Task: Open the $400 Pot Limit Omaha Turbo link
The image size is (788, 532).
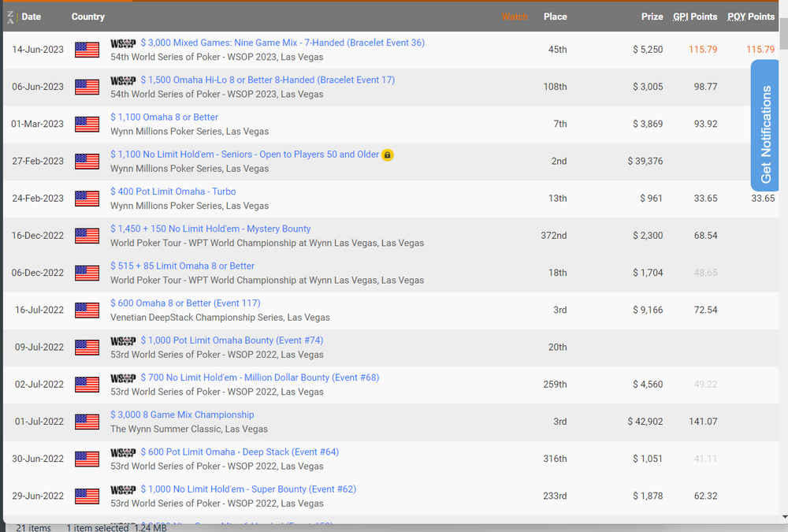Action: coord(173,192)
